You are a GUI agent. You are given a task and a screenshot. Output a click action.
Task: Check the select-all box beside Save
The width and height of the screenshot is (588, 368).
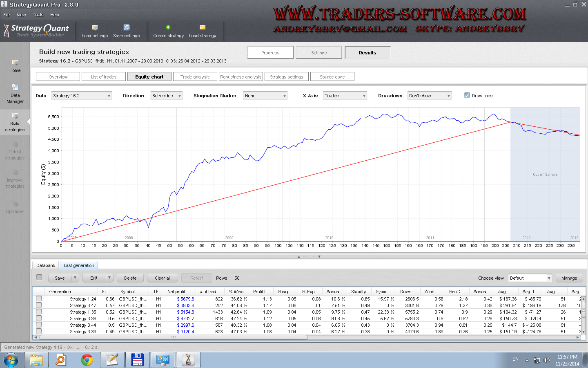click(x=39, y=277)
